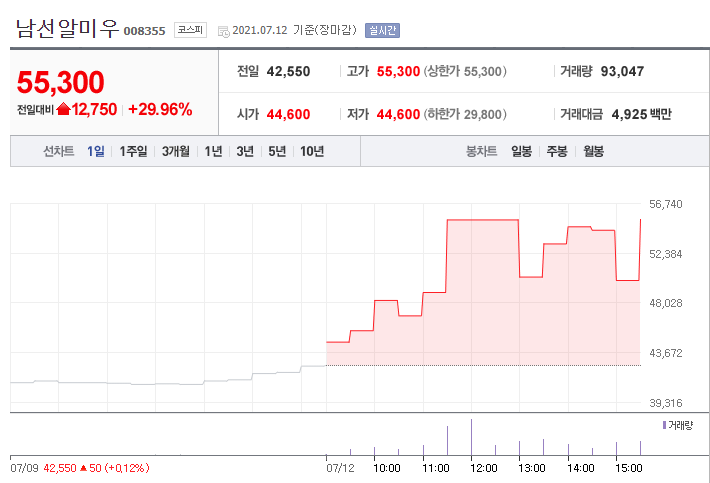Click the 실시간 real-time badge
The width and height of the screenshot is (710, 483).
click(x=382, y=30)
